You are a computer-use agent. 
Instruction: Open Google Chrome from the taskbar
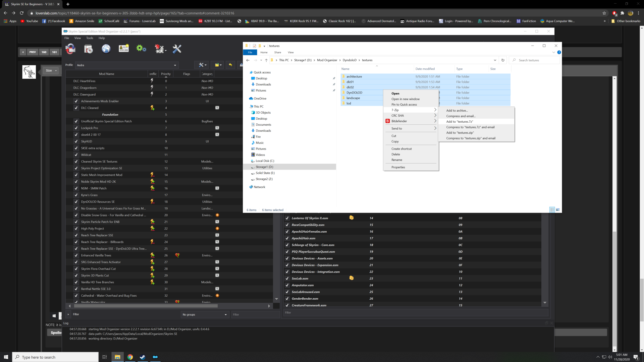[130, 357]
